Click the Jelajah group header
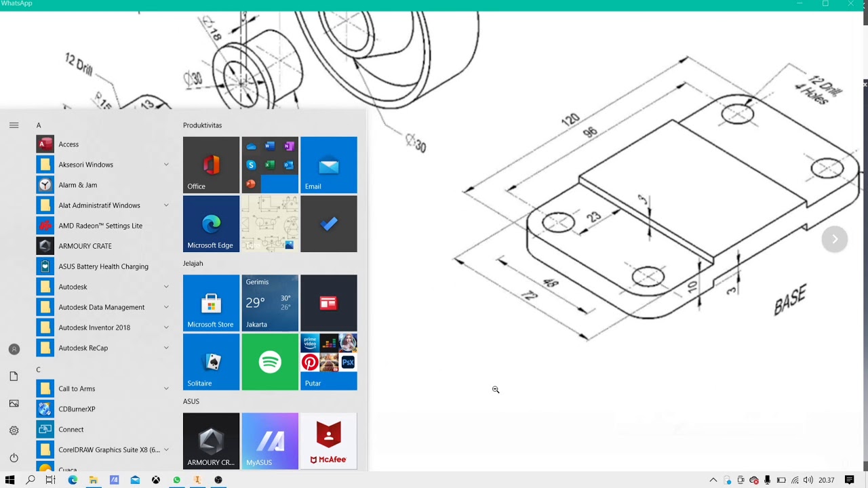868x488 pixels. coord(193,263)
